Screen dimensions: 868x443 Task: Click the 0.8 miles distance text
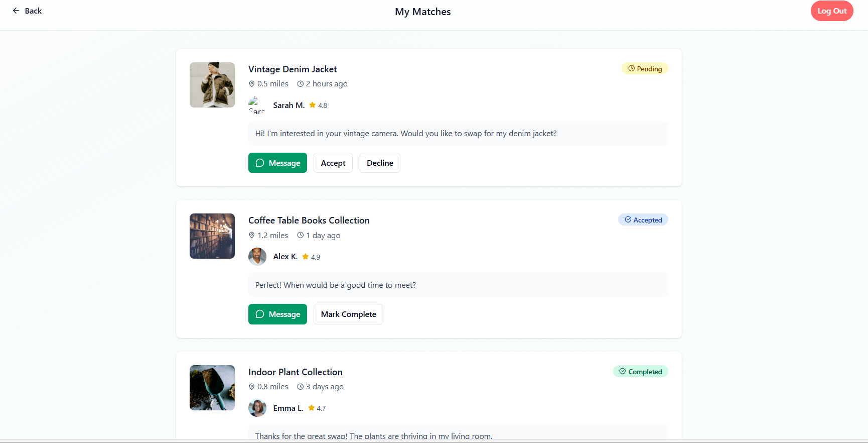click(x=273, y=387)
